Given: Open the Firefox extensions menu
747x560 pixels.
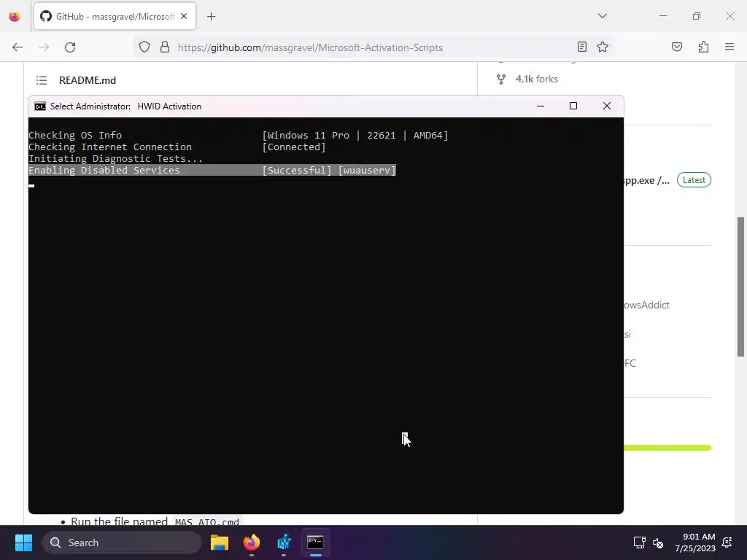Looking at the screenshot, I should click(x=703, y=47).
